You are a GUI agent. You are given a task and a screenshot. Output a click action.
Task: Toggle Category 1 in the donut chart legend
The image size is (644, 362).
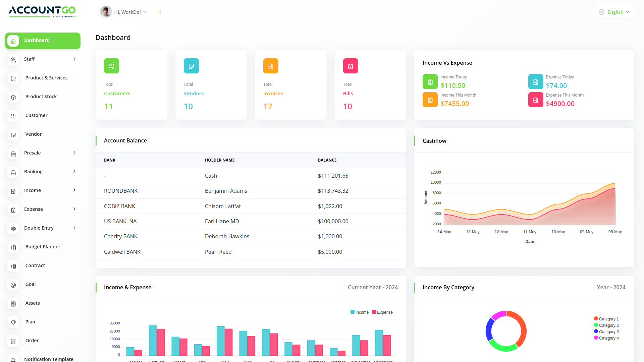(x=606, y=319)
